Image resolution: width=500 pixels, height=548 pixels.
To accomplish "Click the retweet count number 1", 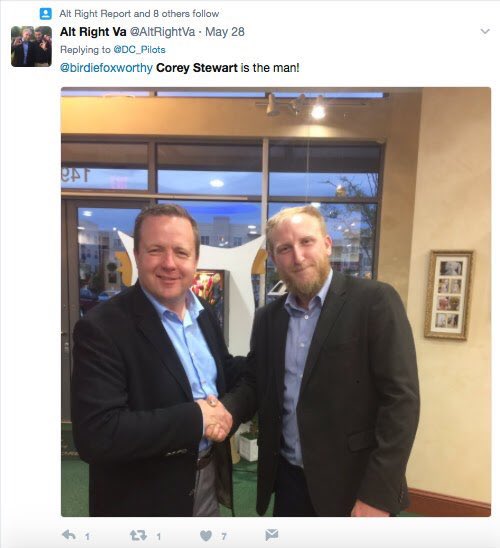I will coord(158,536).
